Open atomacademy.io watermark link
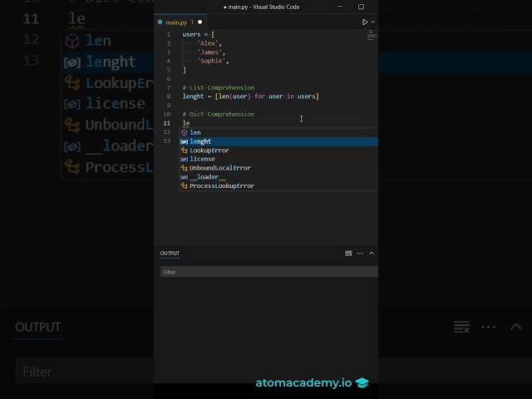The image size is (532, 399). pos(313,382)
